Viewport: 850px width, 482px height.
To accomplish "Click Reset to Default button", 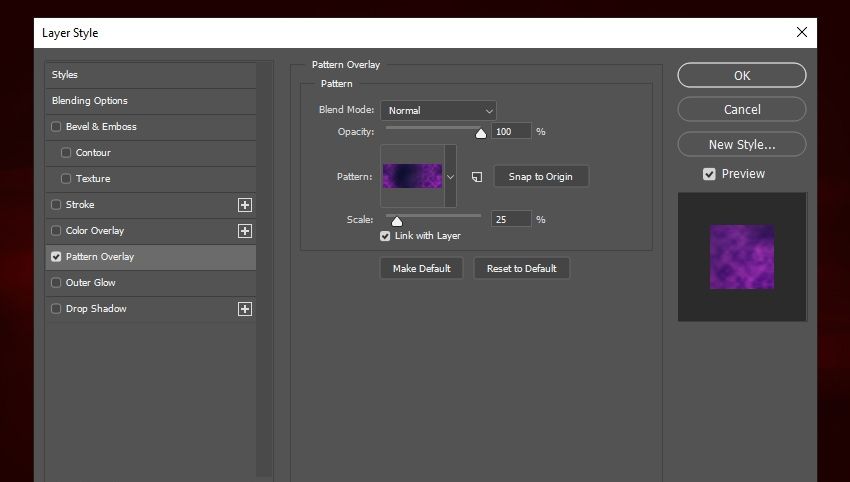I will 521,268.
